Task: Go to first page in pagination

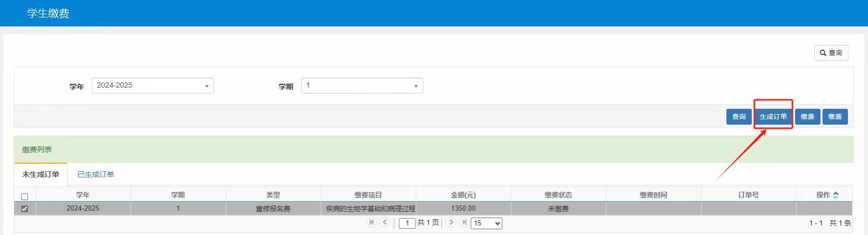Action: point(372,222)
